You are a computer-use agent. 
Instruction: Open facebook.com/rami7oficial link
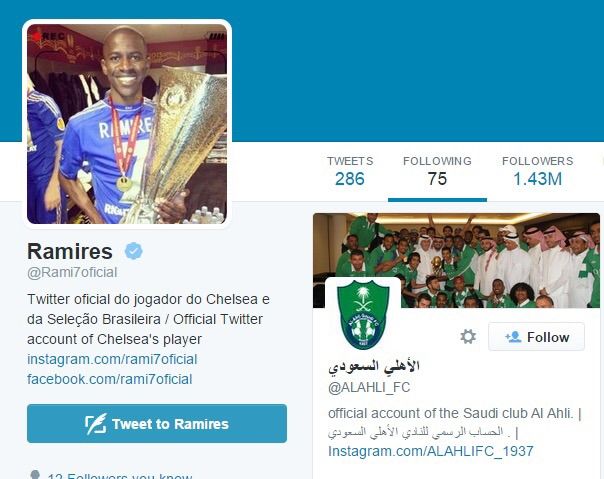109,379
